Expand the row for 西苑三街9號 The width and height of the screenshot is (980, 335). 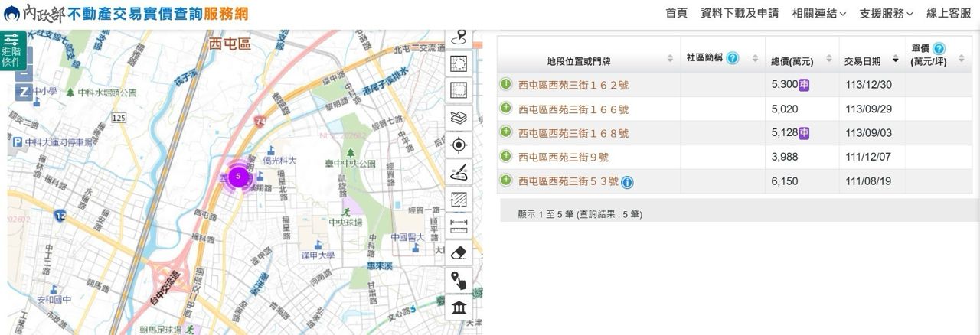coord(505,156)
